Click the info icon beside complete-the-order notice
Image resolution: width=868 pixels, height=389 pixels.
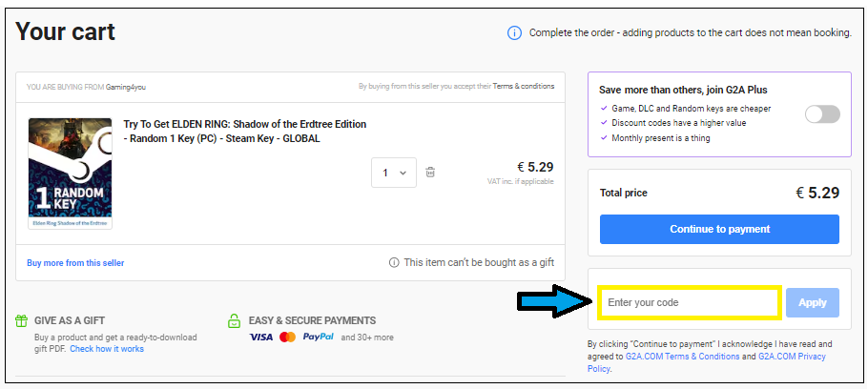(x=515, y=32)
